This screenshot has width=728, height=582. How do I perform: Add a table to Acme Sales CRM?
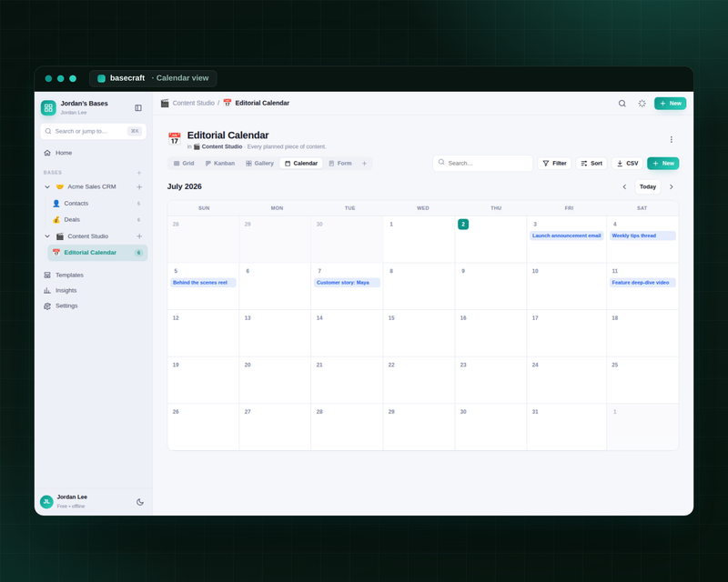pyautogui.click(x=139, y=186)
